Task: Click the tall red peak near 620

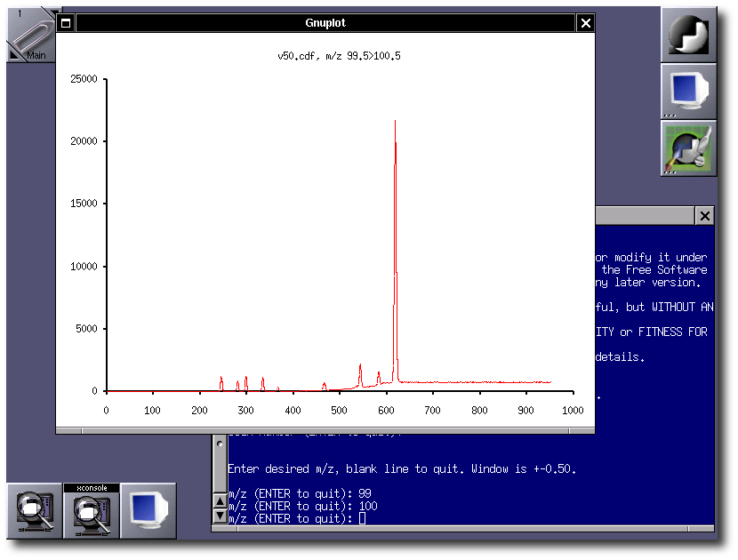Action: 395,250
